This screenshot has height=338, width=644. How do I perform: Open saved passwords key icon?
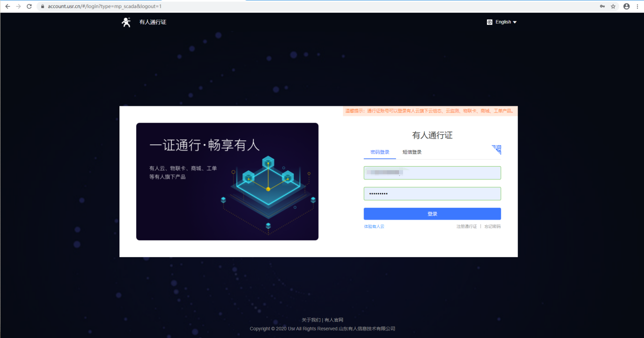point(602,6)
